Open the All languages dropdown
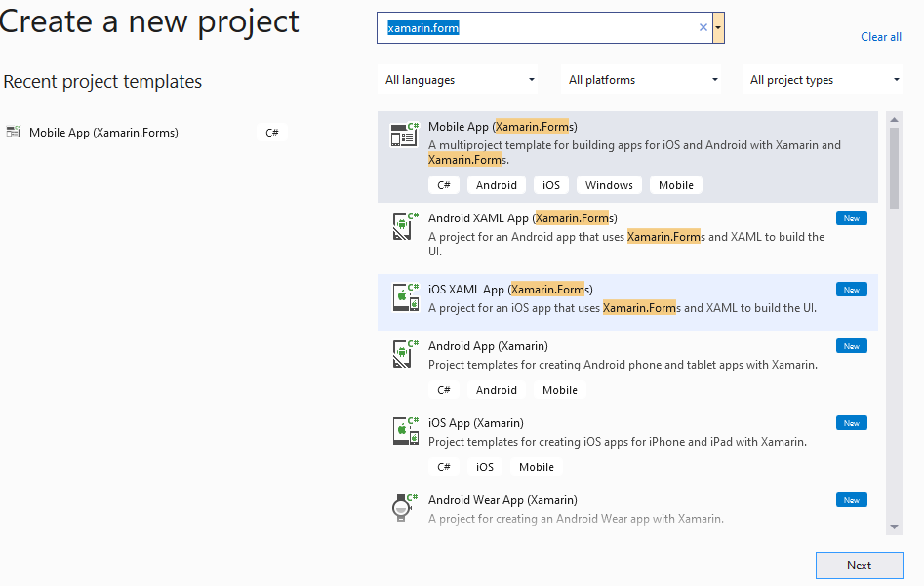Screen dimensions: 924x586 461,80
